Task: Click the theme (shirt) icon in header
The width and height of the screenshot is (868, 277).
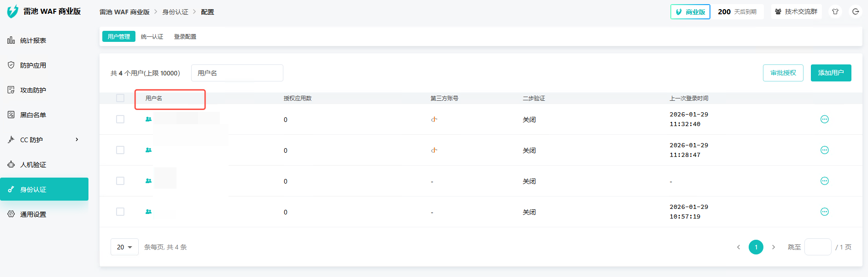Action: (835, 12)
